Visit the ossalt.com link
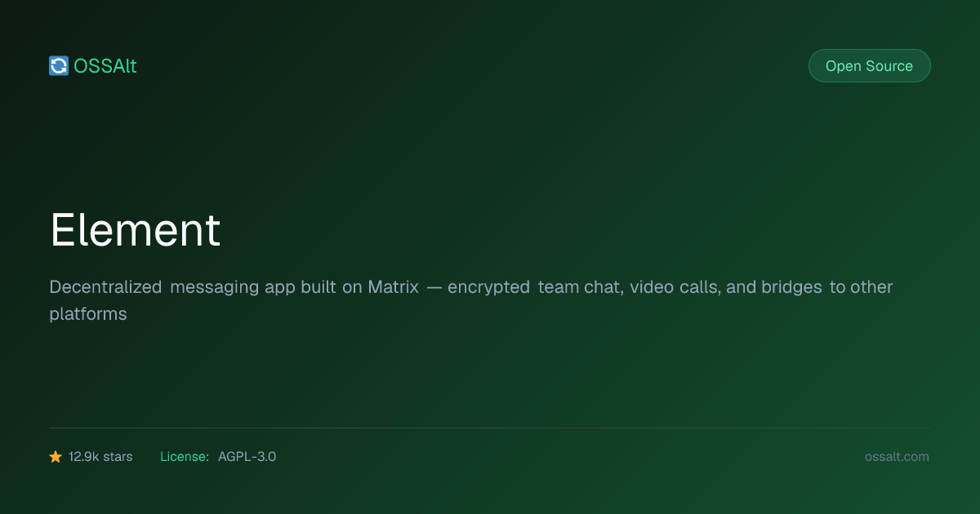This screenshot has height=514, width=980. click(x=897, y=457)
